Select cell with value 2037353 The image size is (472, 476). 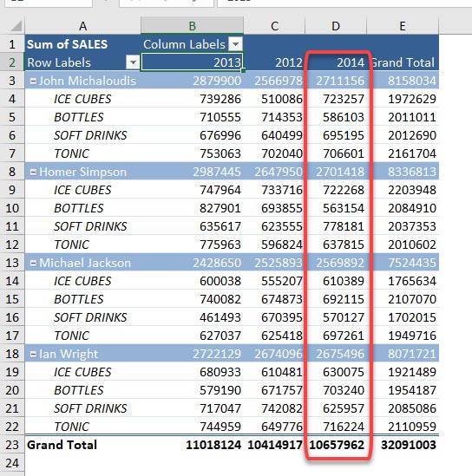pos(403,226)
